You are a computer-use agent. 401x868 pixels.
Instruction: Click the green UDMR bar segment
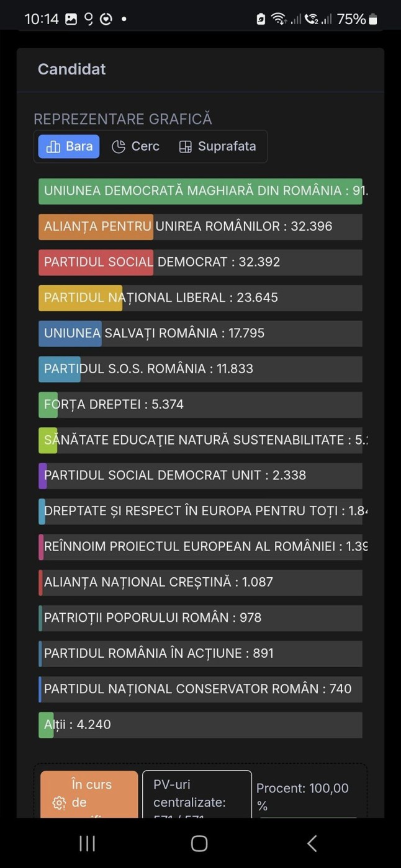pyautogui.click(x=200, y=191)
